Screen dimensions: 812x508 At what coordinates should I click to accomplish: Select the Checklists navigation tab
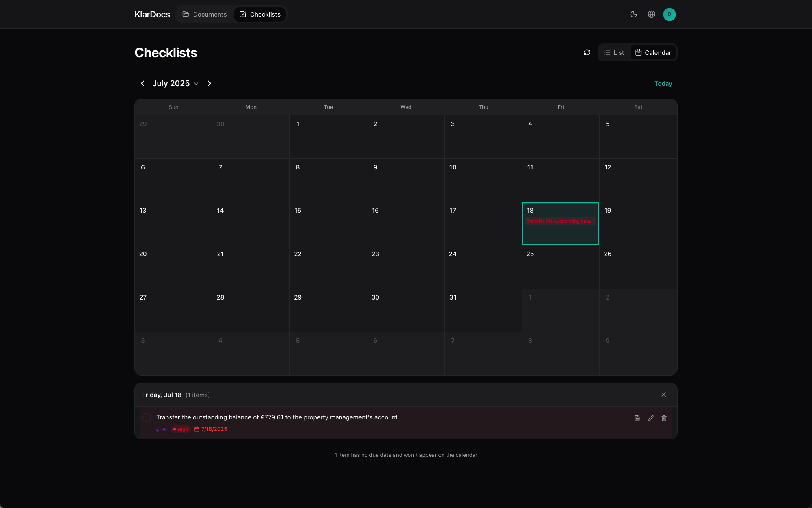tap(259, 14)
